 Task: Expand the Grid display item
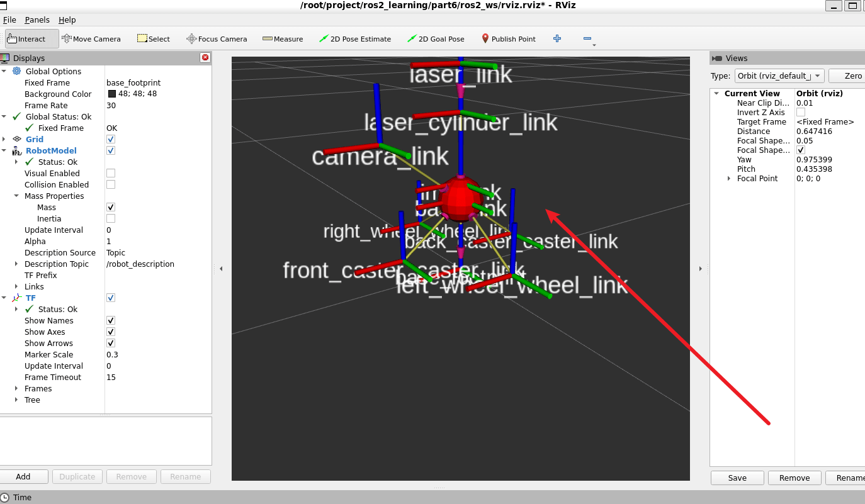[4, 139]
